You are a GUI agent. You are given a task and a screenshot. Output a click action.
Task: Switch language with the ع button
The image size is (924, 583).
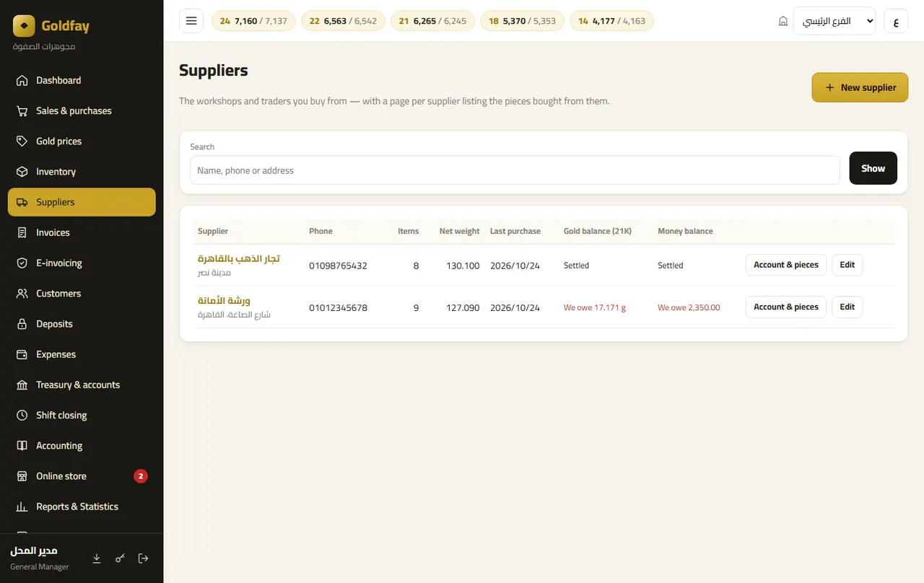click(896, 21)
